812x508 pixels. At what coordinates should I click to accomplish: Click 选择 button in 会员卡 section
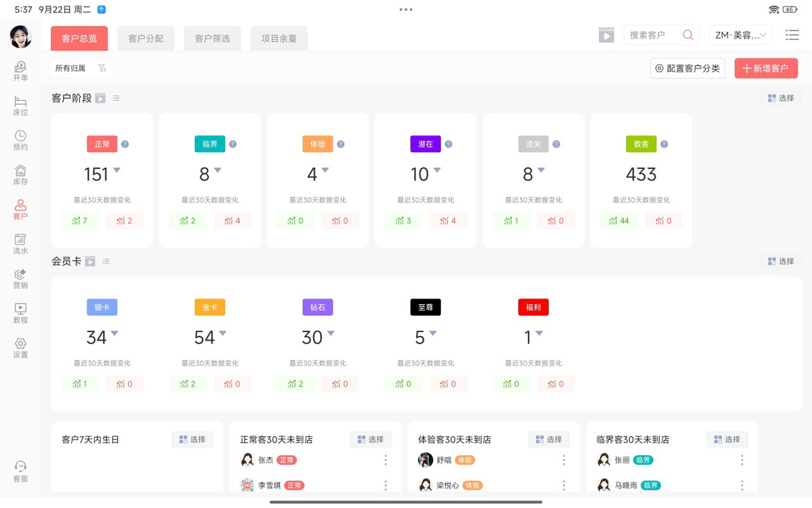pyautogui.click(x=781, y=261)
